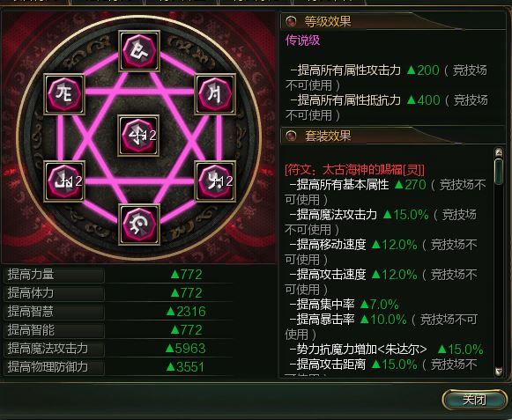
Task: Click the red orb beside 等级效果
Action: (x=291, y=21)
